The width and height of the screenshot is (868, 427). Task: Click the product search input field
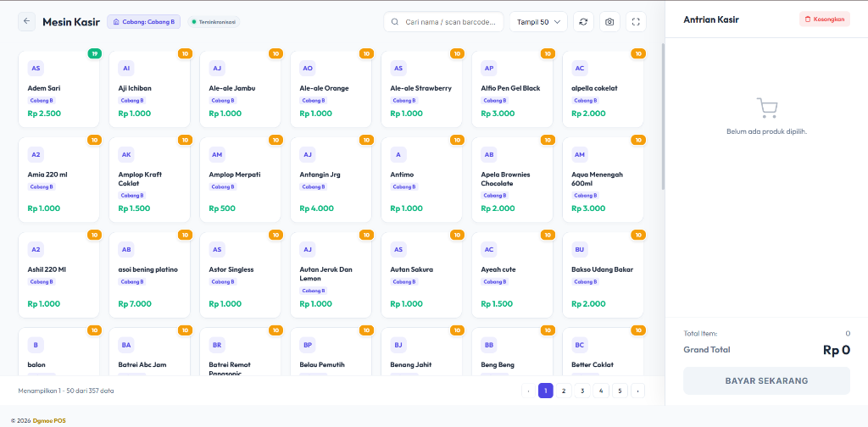point(444,22)
